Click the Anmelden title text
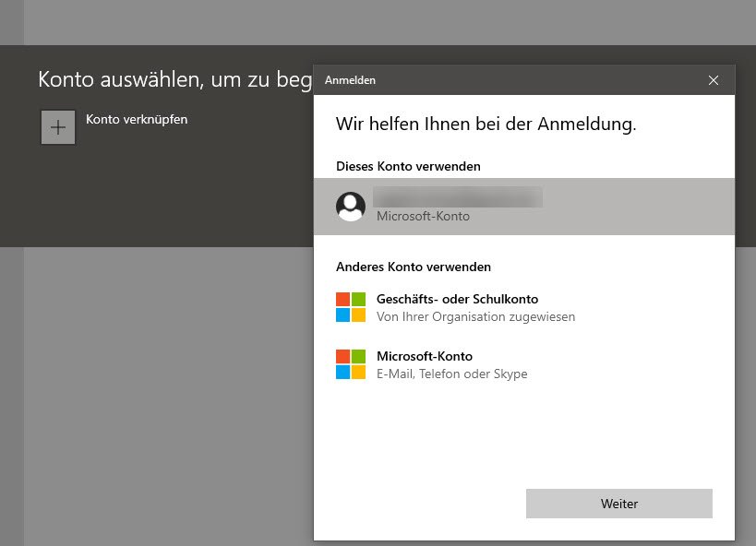The image size is (756, 546). pos(350,80)
